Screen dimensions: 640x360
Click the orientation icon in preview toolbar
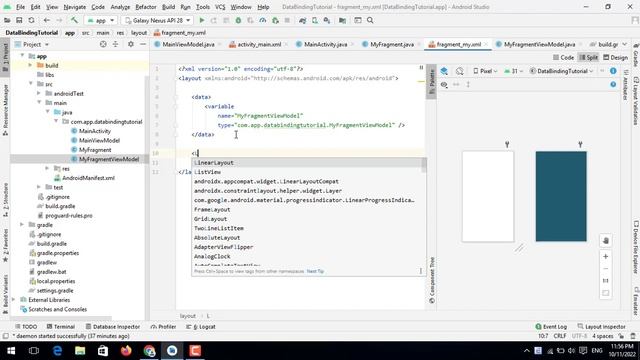click(x=460, y=71)
